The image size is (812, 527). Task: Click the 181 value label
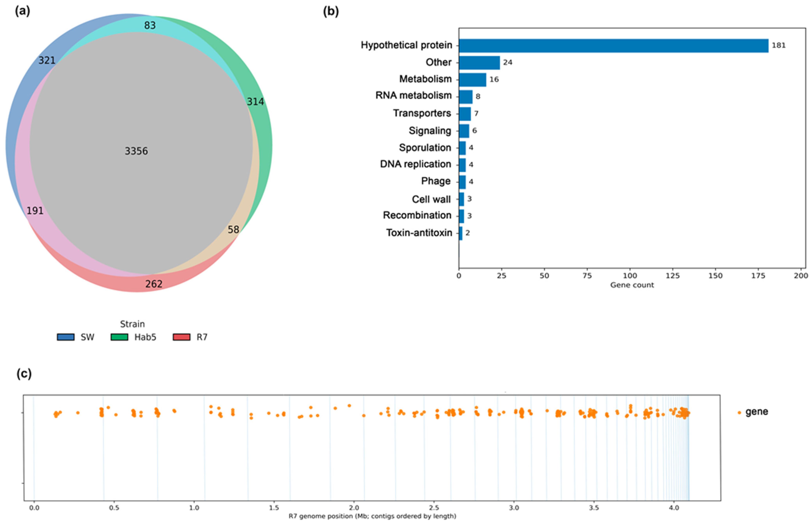(779, 45)
